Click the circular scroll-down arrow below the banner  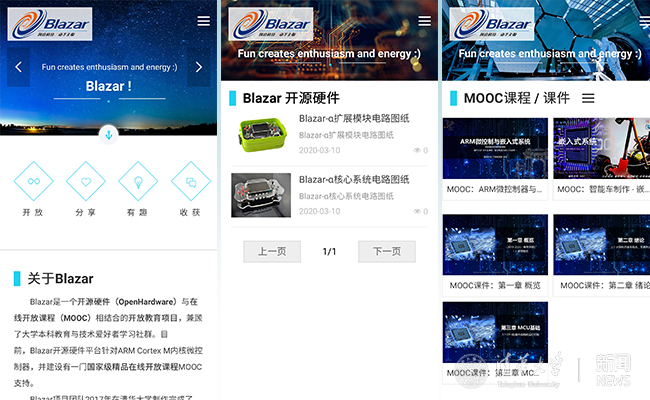click(x=109, y=134)
